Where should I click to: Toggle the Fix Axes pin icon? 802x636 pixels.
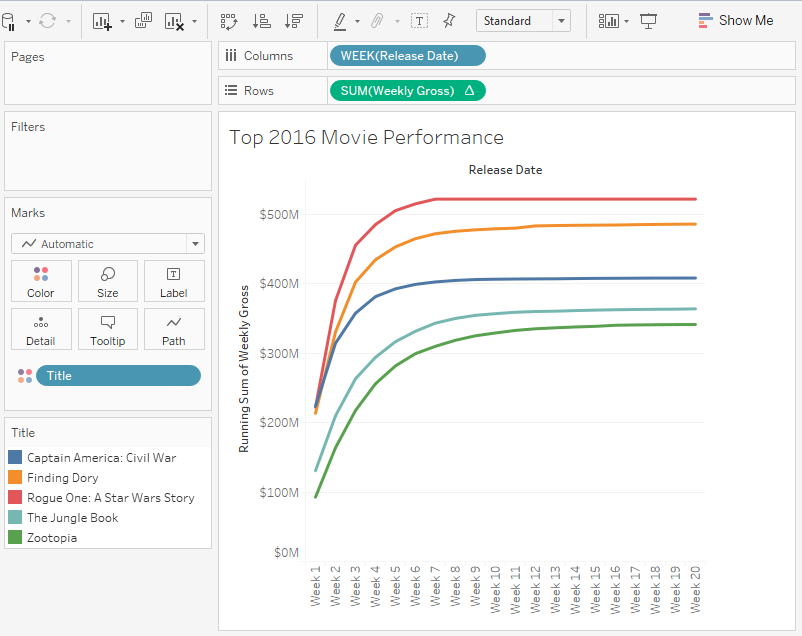(449, 21)
